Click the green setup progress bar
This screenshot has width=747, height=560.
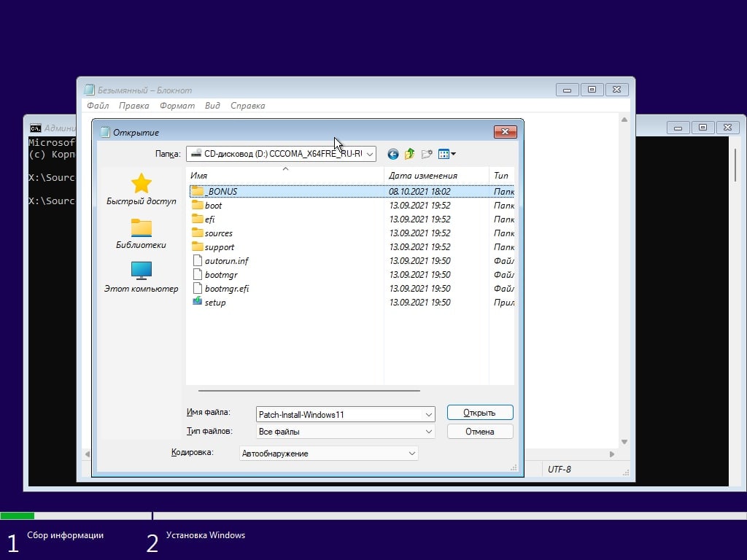(x=18, y=516)
